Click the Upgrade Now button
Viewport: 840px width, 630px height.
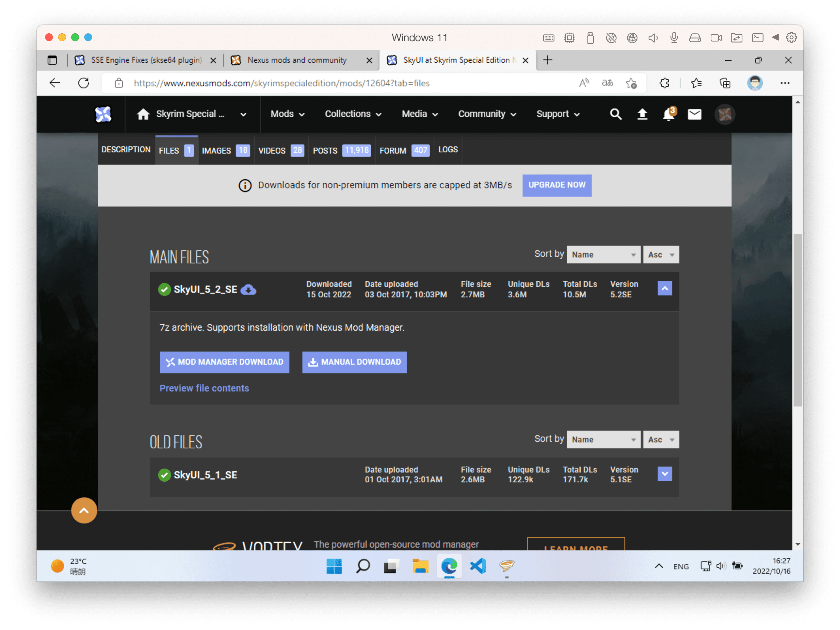557,185
